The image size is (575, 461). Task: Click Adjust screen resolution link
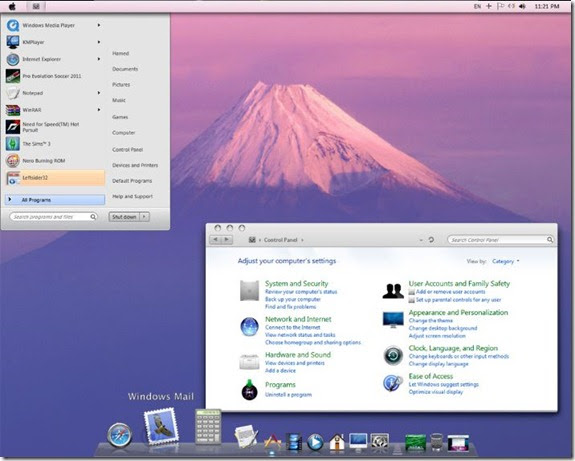437,336
